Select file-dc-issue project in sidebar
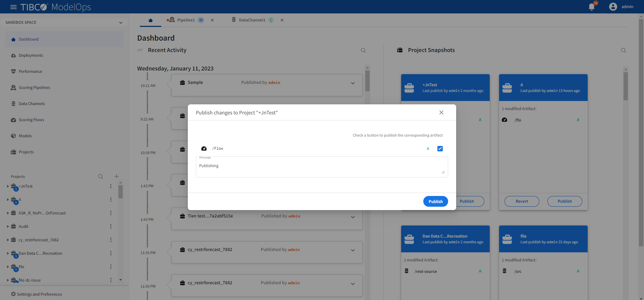 30,280
